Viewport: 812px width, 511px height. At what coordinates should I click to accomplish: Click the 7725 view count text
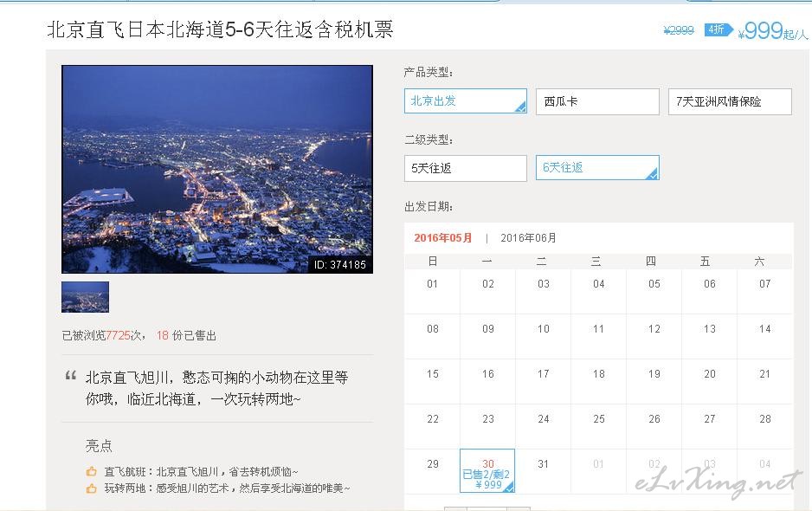118,335
